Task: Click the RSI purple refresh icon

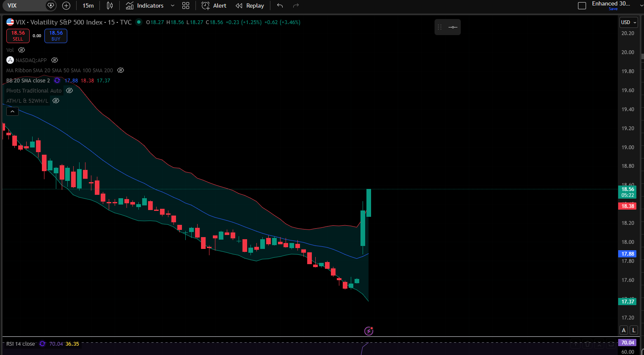Action: pyautogui.click(x=42, y=344)
